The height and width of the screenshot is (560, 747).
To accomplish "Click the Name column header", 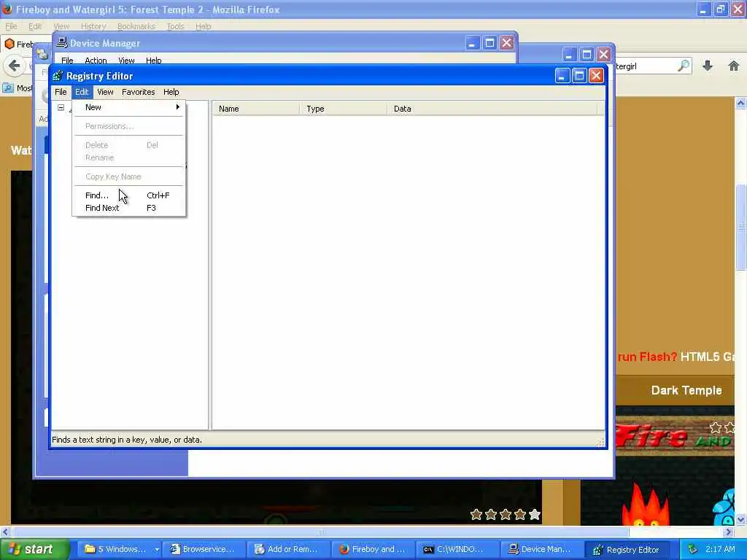I will (256, 109).
